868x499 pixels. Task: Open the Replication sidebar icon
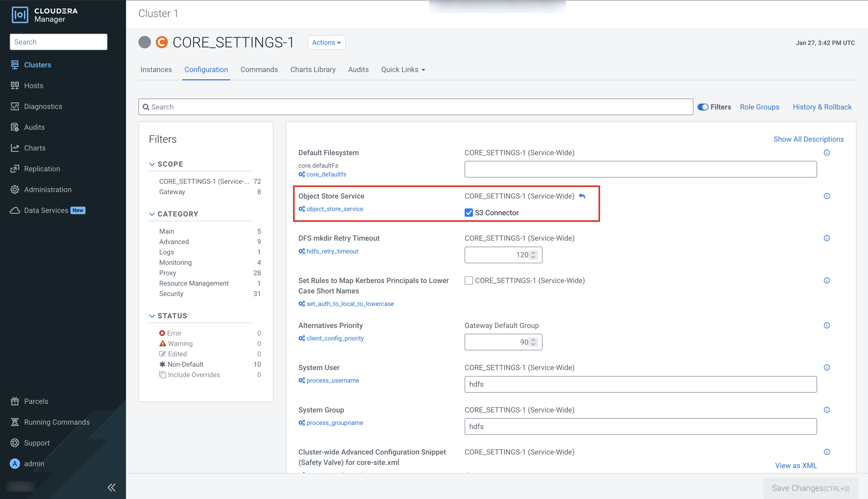[x=15, y=169]
